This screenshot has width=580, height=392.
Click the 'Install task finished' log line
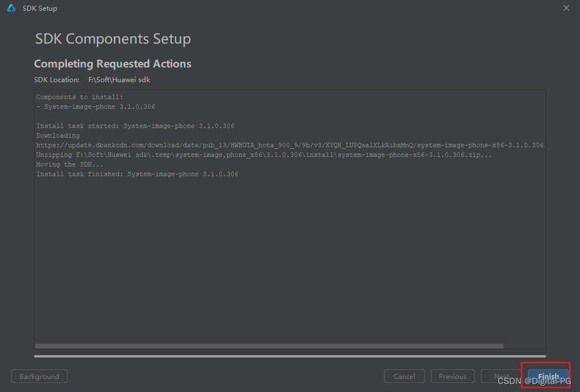point(137,174)
